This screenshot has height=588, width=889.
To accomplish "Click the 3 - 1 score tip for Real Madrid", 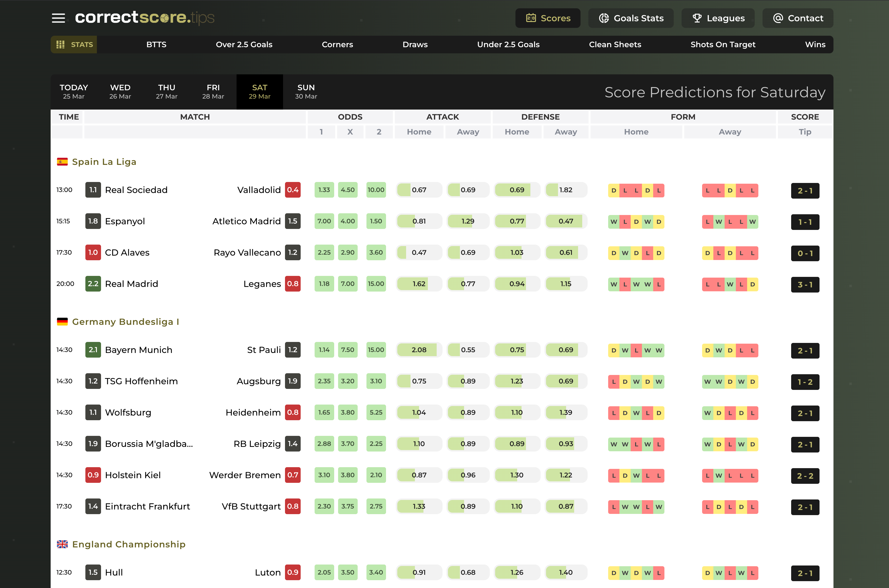I will coord(805,285).
